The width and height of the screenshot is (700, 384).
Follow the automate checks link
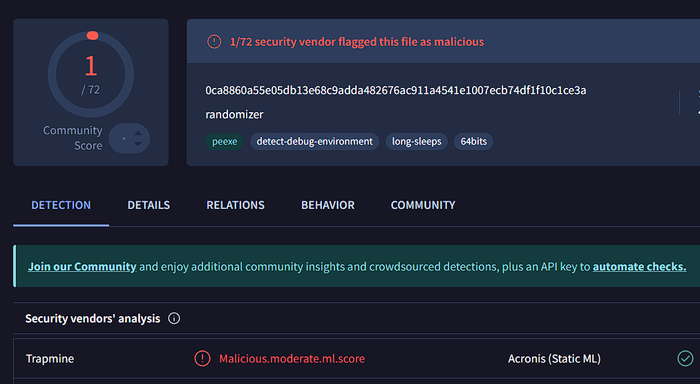639,267
